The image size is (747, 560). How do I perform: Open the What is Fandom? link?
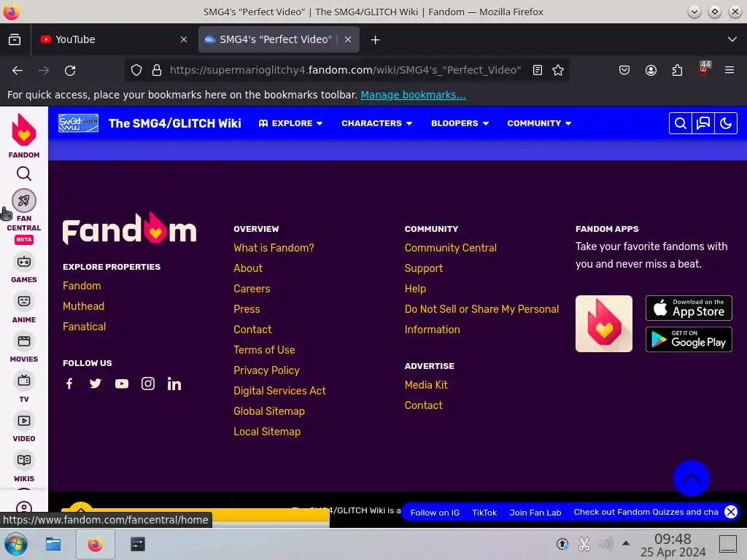coord(274,248)
